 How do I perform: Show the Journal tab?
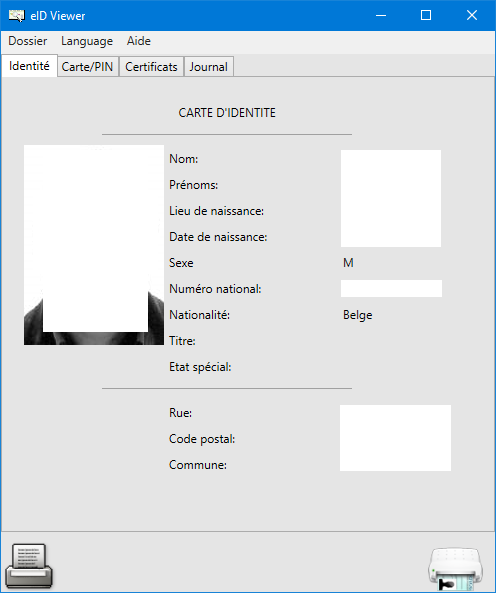[208, 67]
